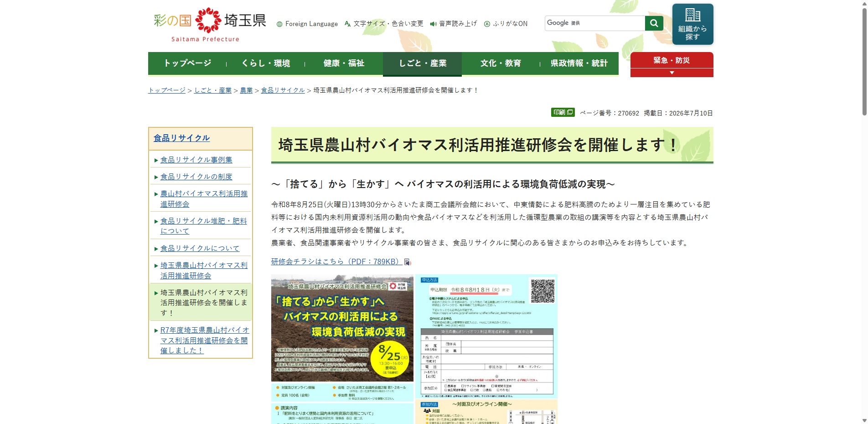Open 研修会チラシはこちら PDF link
The image size is (868, 424).
(x=337, y=262)
